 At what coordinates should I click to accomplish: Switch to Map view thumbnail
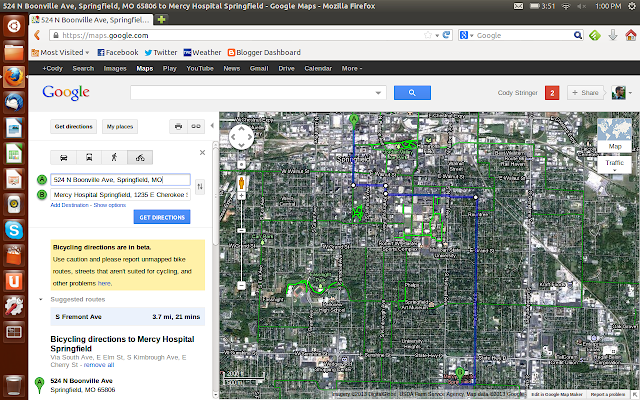(x=614, y=135)
